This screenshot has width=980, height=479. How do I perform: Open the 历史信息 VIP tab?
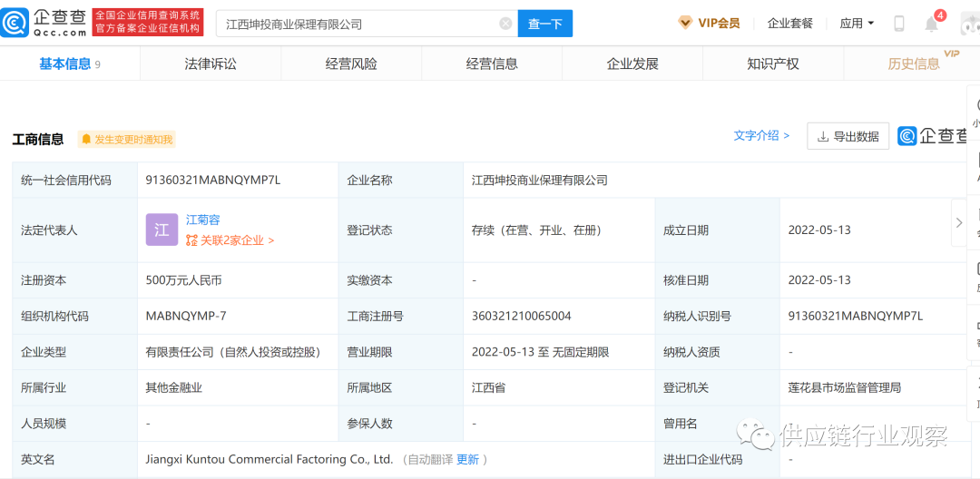(x=914, y=64)
